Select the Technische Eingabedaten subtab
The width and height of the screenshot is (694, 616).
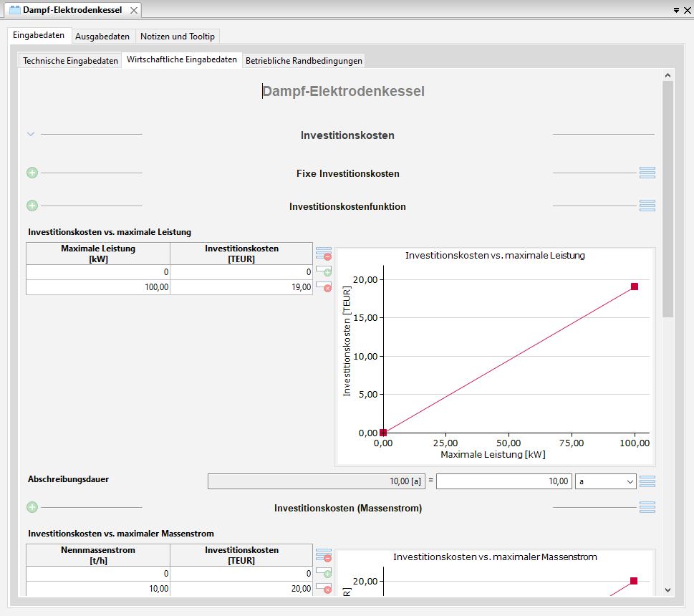(70, 61)
